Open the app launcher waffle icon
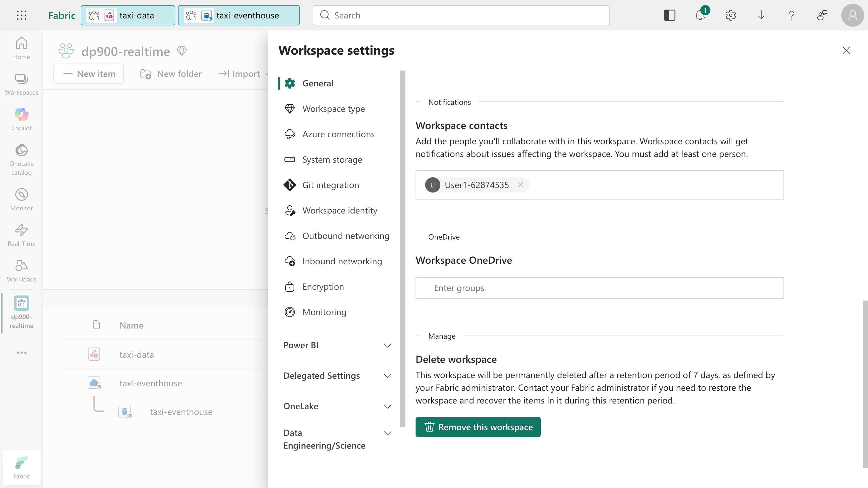The height and width of the screenshot is (488, 868). tap(22, 15)
